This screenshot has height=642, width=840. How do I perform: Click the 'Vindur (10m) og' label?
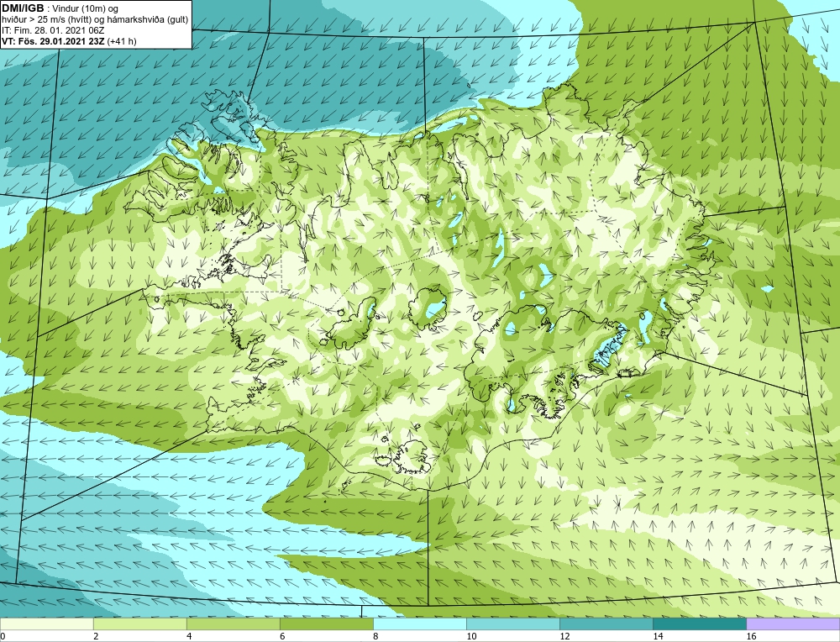coord(86,8)
